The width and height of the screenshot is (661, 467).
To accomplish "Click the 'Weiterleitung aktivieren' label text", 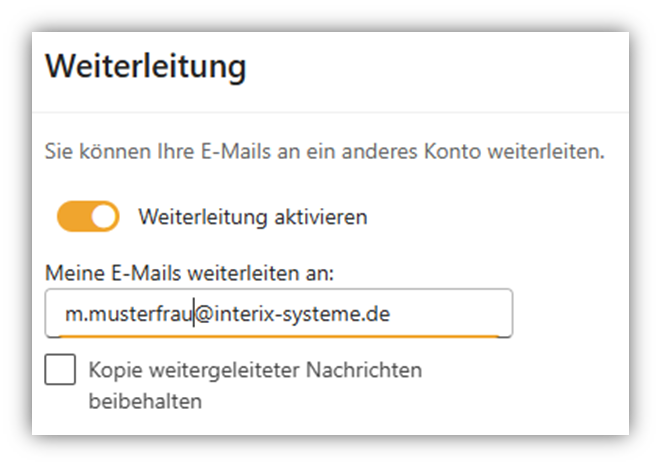I will [x=253, y=217].
